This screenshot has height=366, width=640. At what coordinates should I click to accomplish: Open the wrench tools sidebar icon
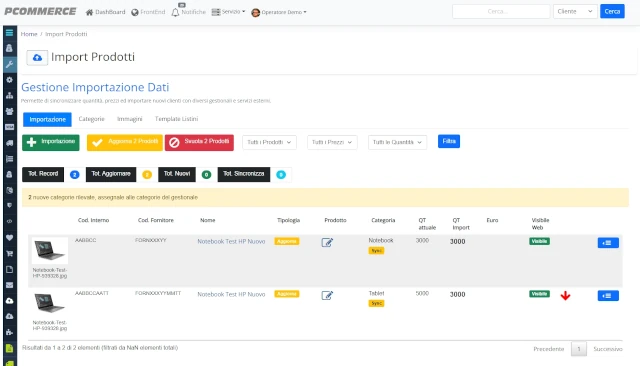9,64
